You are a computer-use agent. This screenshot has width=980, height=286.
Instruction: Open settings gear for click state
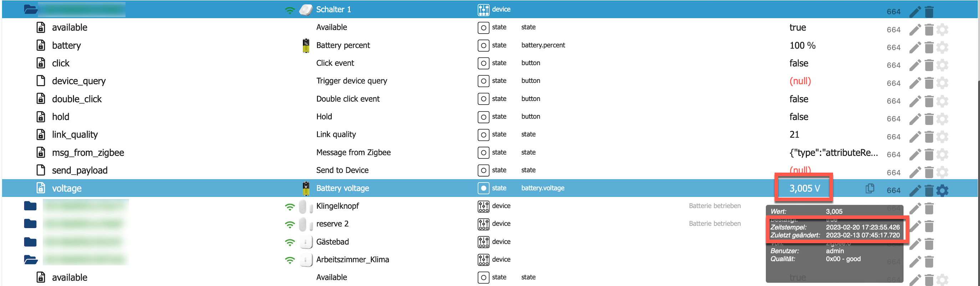click(x=942, y=65)
